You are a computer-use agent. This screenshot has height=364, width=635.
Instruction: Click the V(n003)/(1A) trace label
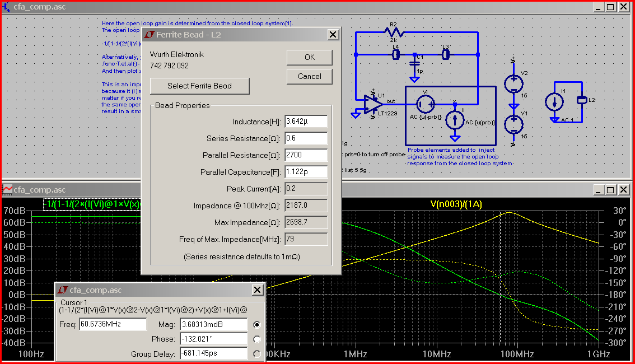[x=456, y=204]
